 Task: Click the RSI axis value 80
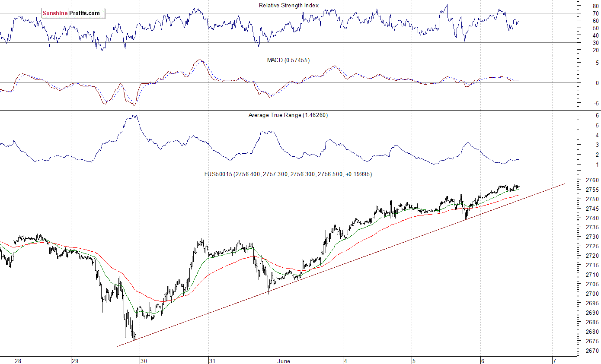[595, 6]
